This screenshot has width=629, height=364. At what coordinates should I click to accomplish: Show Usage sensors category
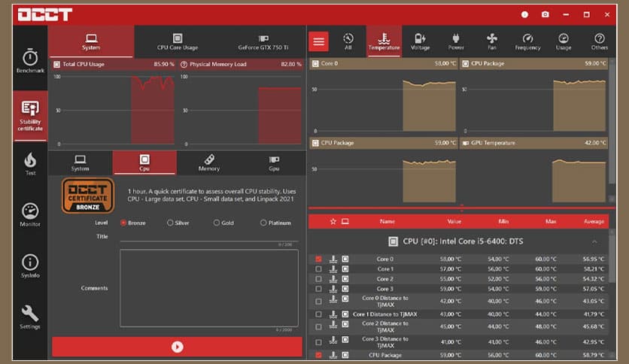click(564, 41)
